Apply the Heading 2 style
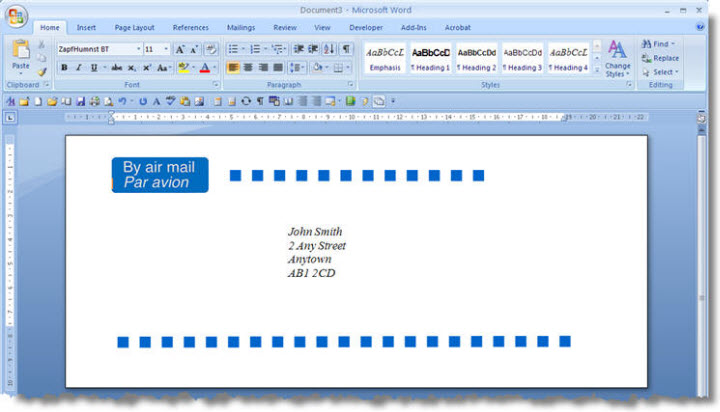The height and width of the screenshot is (412, 720). click(x=477, y=58)
